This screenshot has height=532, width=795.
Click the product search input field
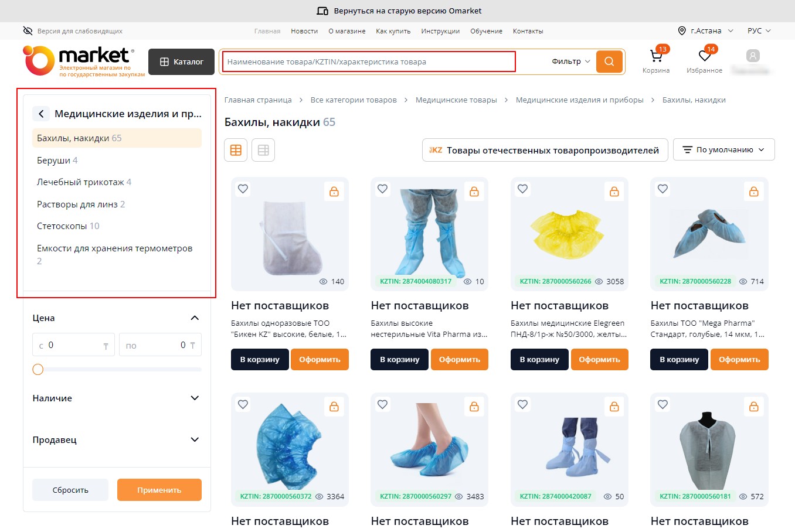(x=369, y=62)
